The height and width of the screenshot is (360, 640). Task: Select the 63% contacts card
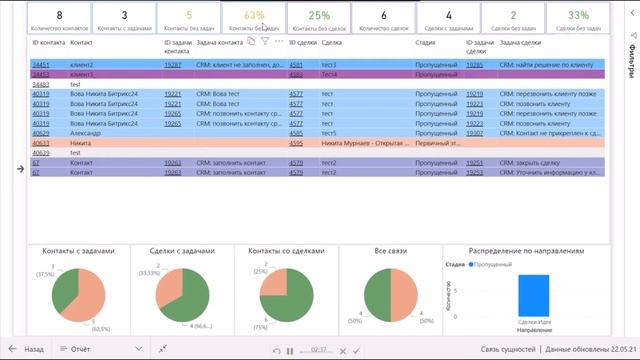(x=254, y=18)
